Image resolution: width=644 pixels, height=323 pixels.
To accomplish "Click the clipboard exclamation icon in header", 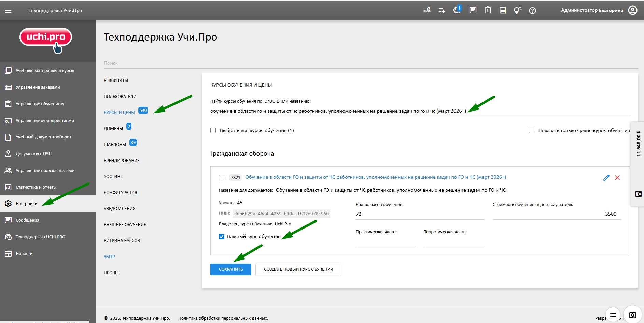I will (488, 10).
